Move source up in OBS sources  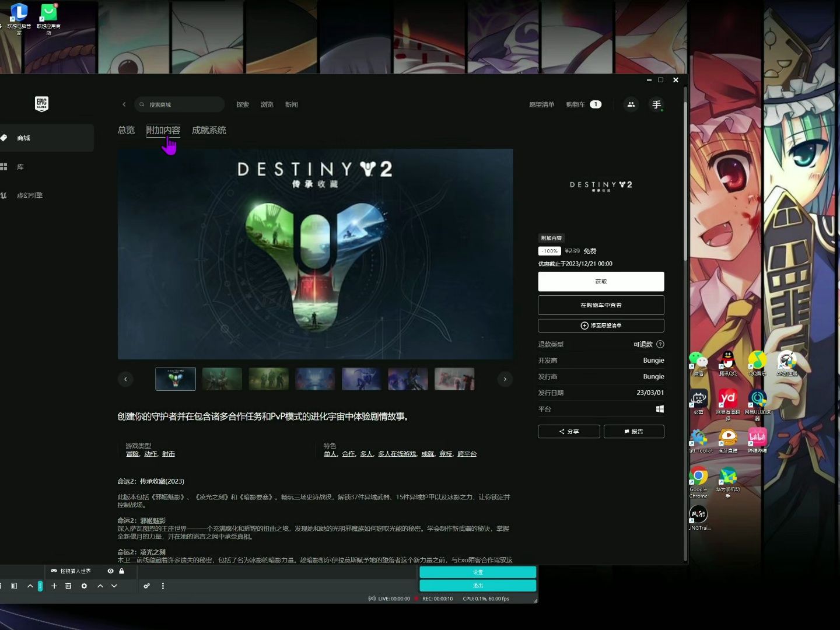click(100, 586)
